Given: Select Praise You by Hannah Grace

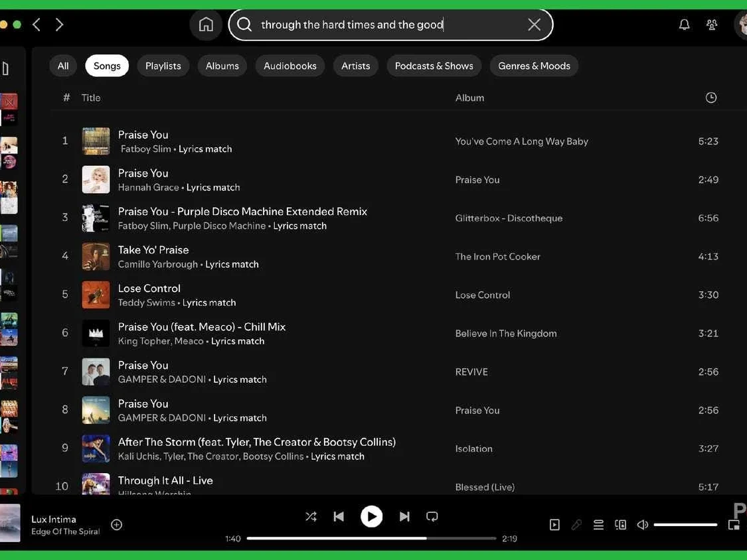Looking at the screenshot, I should coord(143,173).
